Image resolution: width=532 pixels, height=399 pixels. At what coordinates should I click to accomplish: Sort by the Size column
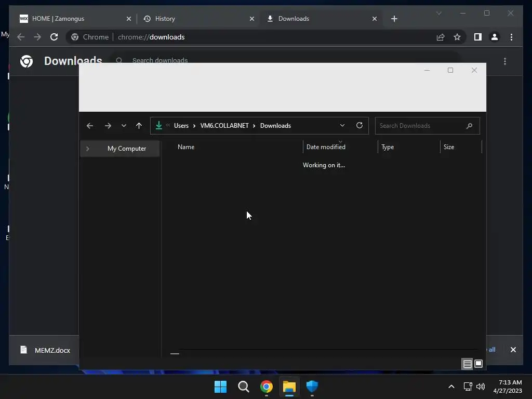[449, 147]
